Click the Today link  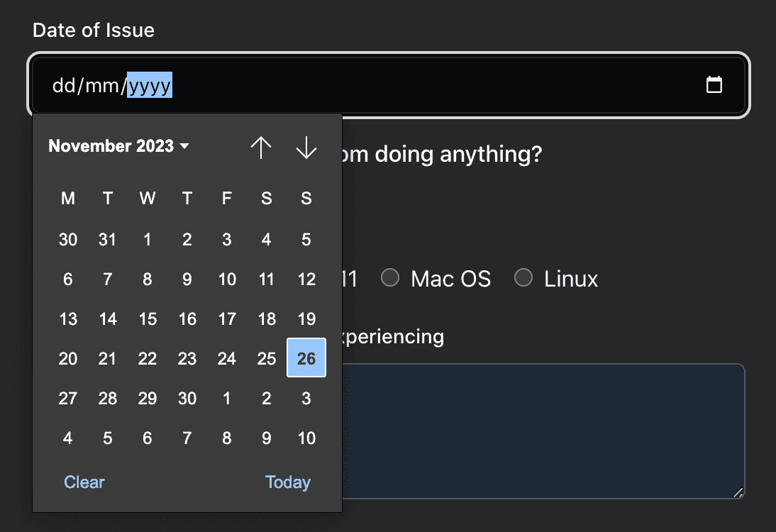tap(288, 482)
